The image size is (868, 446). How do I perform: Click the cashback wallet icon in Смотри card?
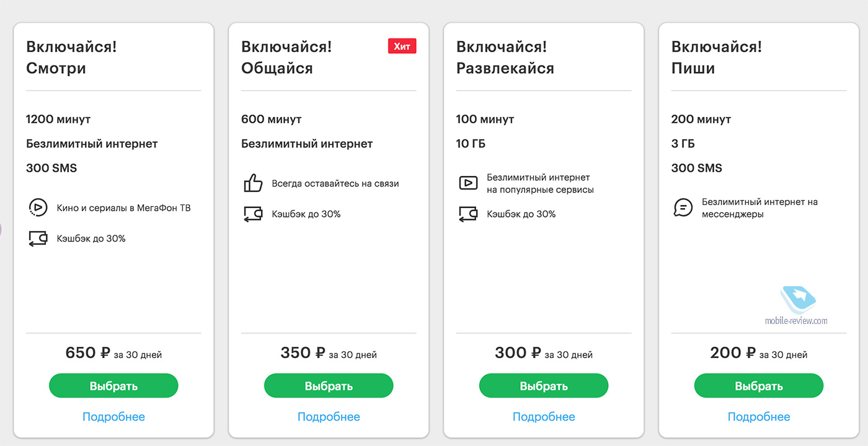(x=38, y=238)
